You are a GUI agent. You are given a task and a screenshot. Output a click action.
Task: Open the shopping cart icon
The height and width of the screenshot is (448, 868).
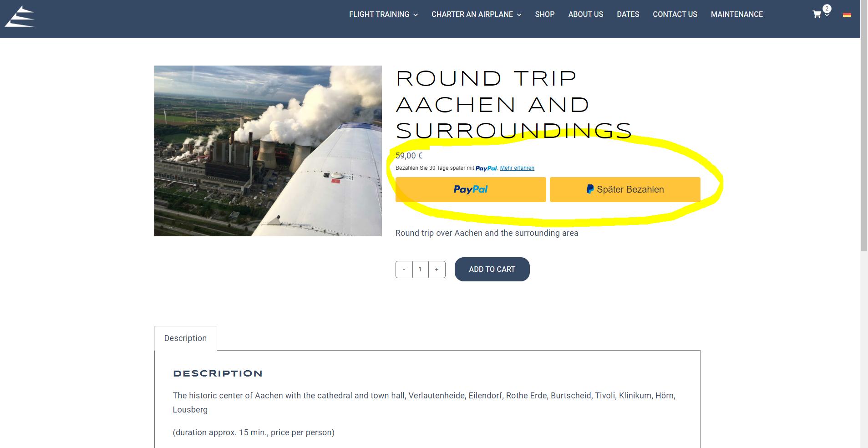(x=817, y=15)
